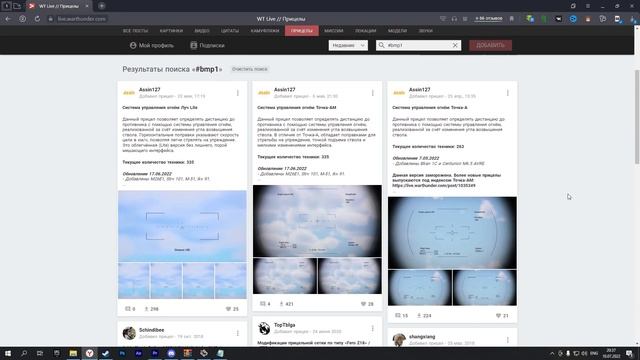This screenshot has height=360, width=640.
Task: Click Schindibee's avatar
Action: point(129,333)
